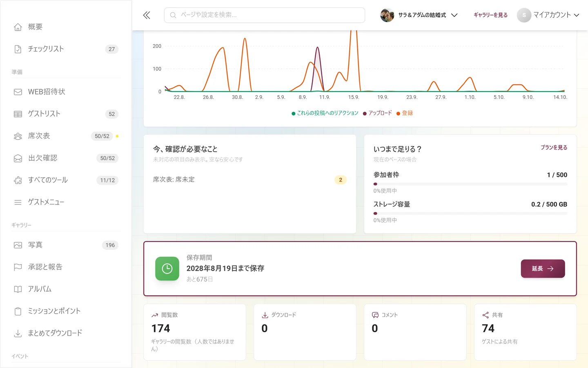Image resolution: width=588 pixels, height=368 pixels.
Task: Click the envelope icon for WEB招待状
Action: [x=18, y=92]
